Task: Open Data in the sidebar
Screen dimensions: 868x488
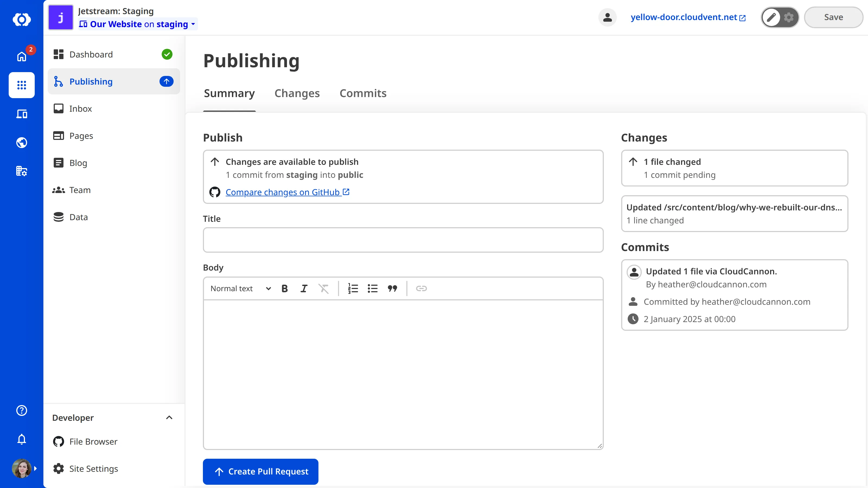Action: (x=114, y=217)
